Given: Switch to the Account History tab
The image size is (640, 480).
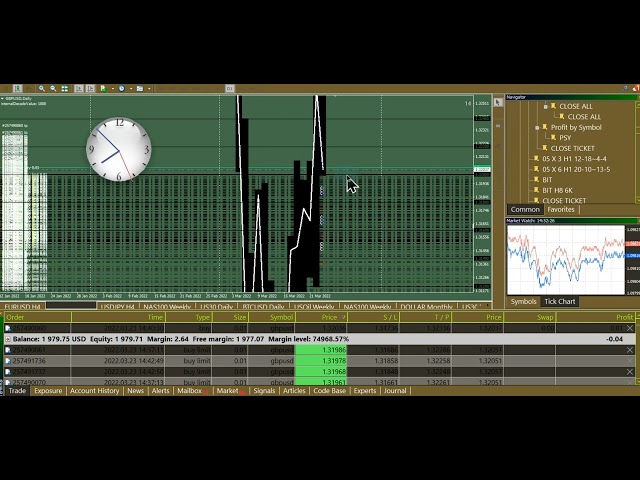Looking at the screenshot, I should (94, 391).
